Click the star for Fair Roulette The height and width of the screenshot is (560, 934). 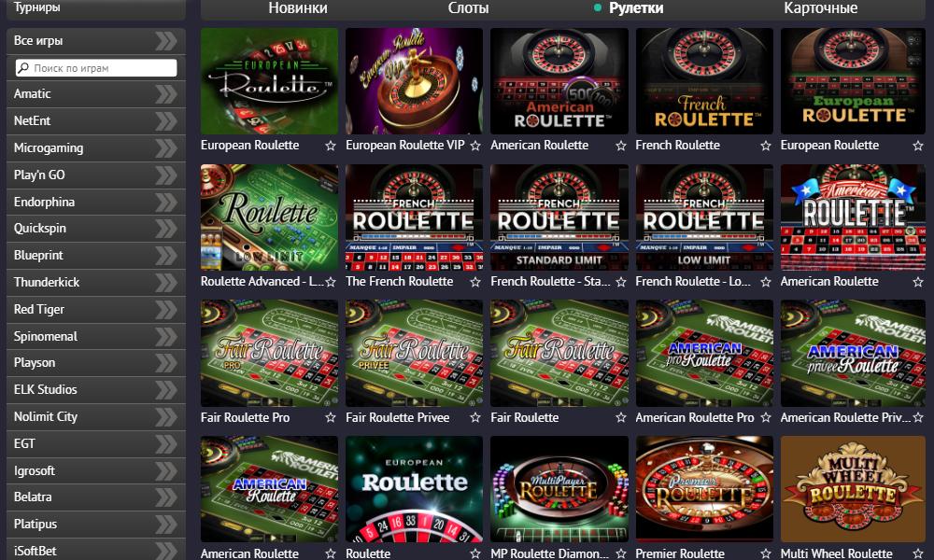(621, 418)
